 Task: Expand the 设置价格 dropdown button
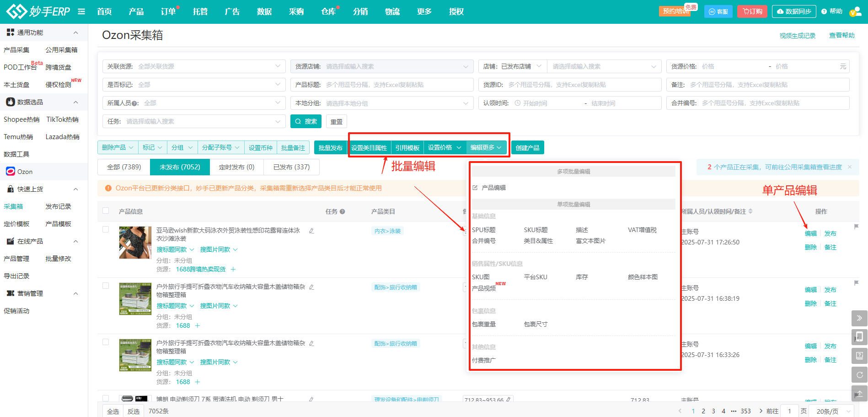(445, 147)
